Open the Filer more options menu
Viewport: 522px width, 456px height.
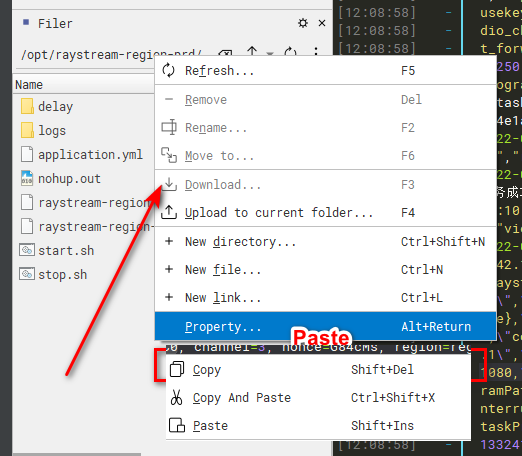(x=316, y=51)
